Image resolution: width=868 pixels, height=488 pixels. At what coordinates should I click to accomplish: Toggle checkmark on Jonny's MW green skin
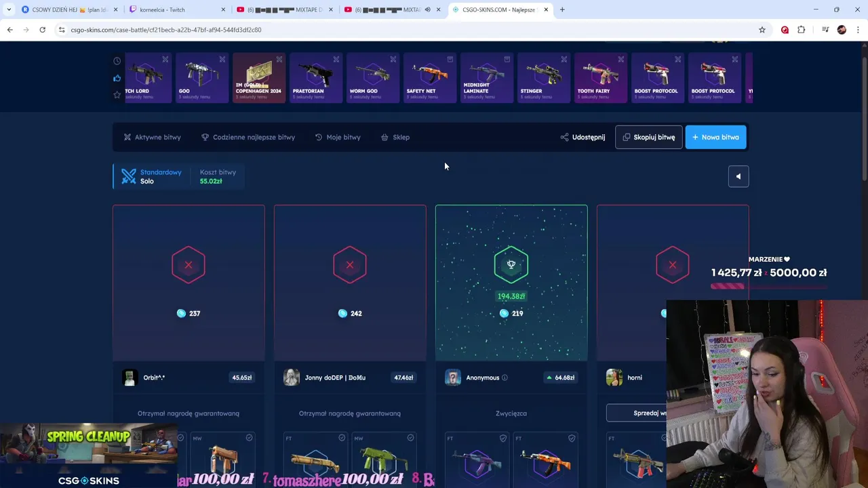click(x=410, y=438)
